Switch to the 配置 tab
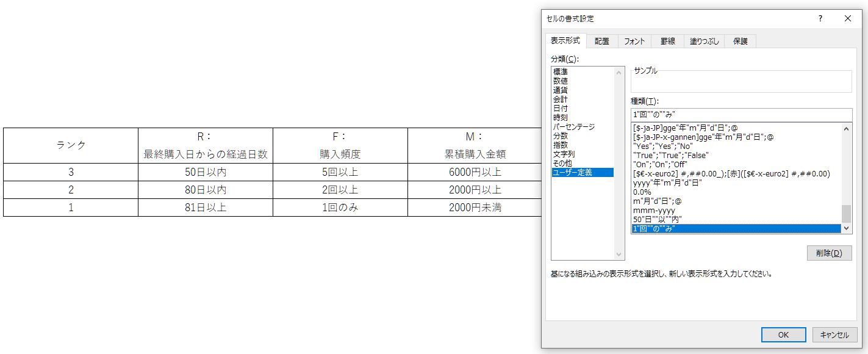 pyautogui.click(x=602, y=42)
